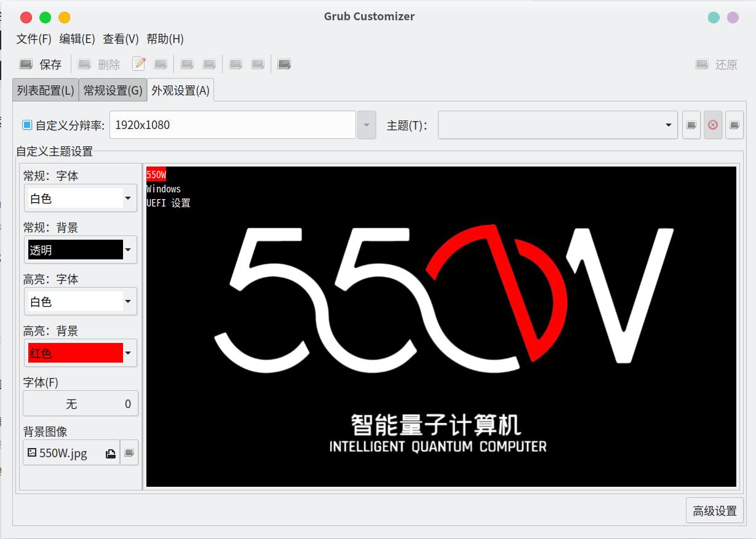The image size is (756, 539).
Task: Switch to the 列表配置(L) tab
Action: coord(46,90)
